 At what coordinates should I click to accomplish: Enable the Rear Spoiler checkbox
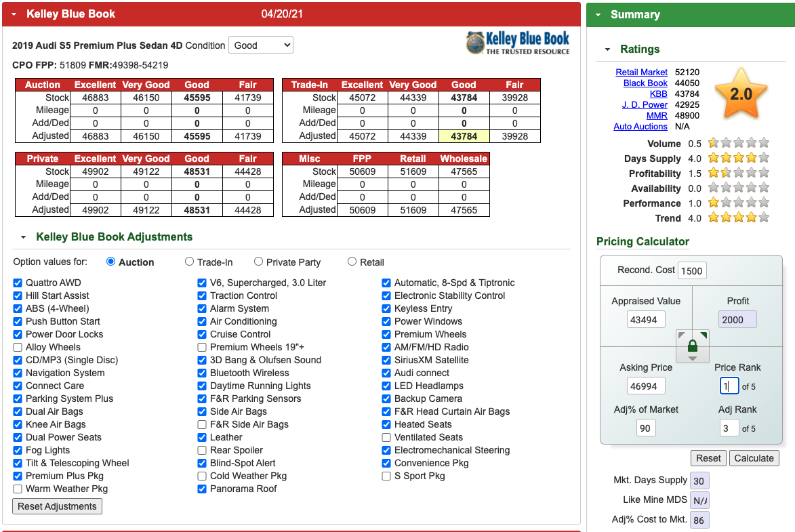point(202,450)
